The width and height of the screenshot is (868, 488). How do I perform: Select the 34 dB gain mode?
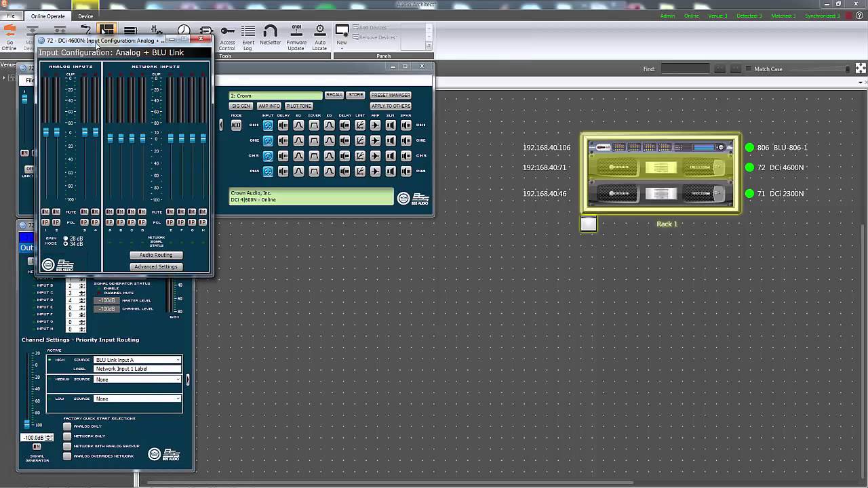[66, 244]
